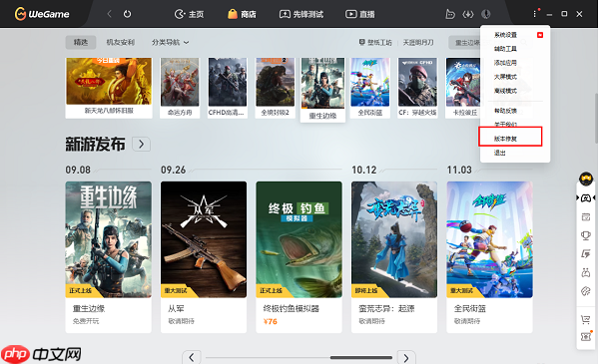
Task: Click the user avatar above the sidebar
Action: (586, 179)
